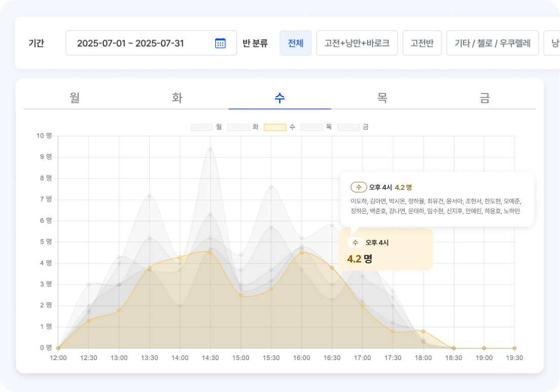This screenshot has height=392, width=560.
Task: Select the 전체 class filter
Action: click(295, 43)
